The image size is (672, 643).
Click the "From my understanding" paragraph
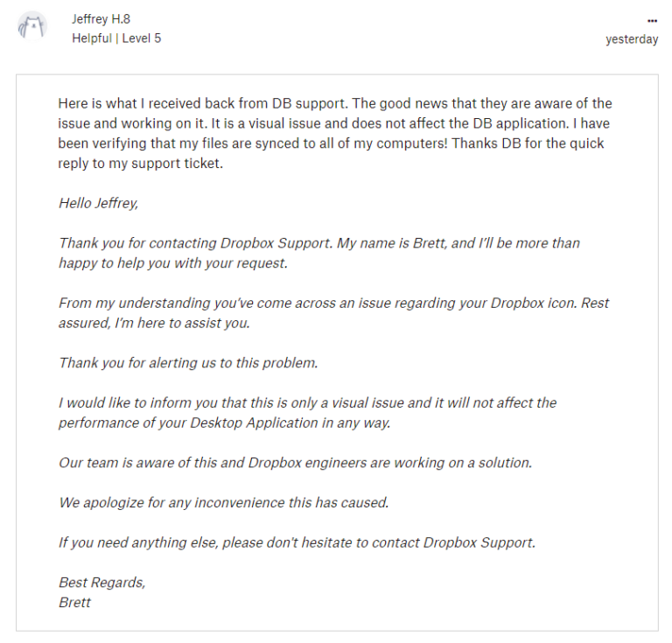pos(333,312)
